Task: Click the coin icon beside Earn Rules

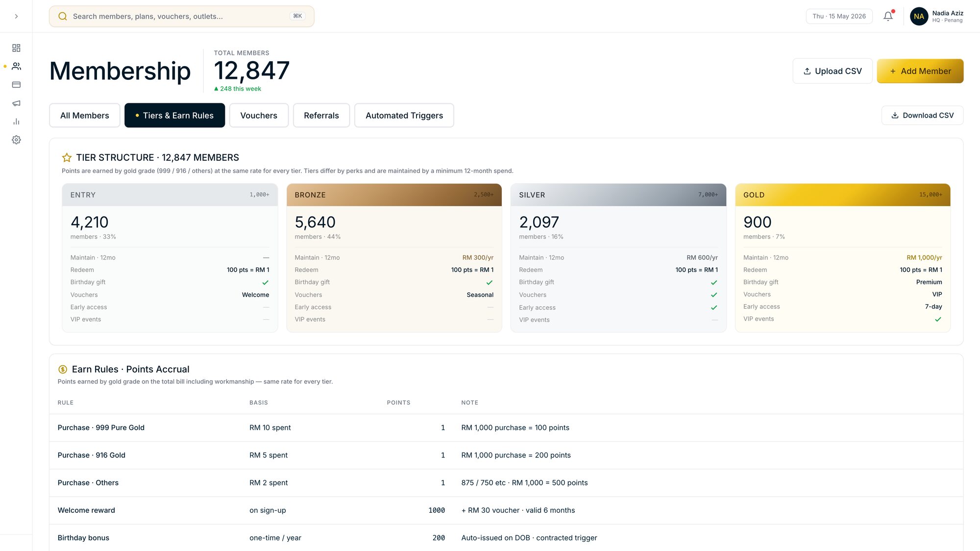Action: click(x=63, y=369)
